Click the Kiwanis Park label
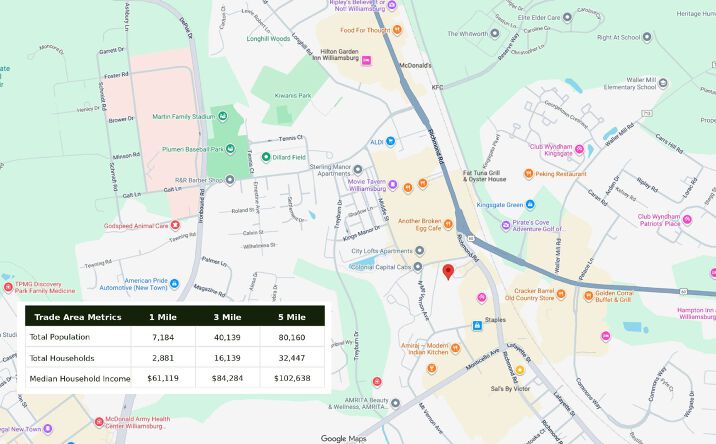The image size is (716, 444). point(293,95)
